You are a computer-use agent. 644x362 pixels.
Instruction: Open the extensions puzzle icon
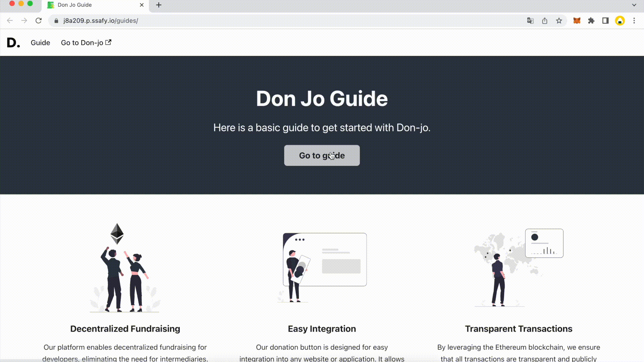click(591, 20)
